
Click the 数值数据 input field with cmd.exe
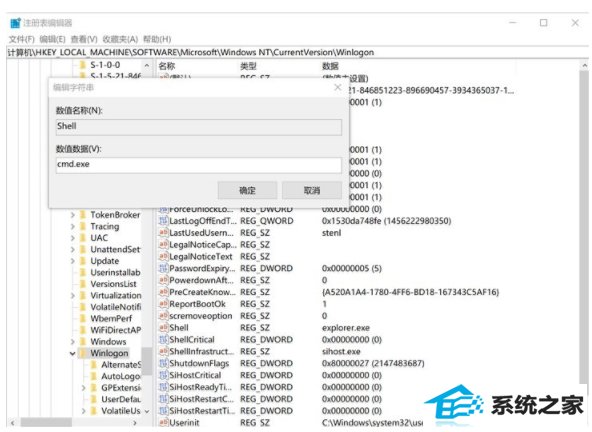tap(199, 165)
